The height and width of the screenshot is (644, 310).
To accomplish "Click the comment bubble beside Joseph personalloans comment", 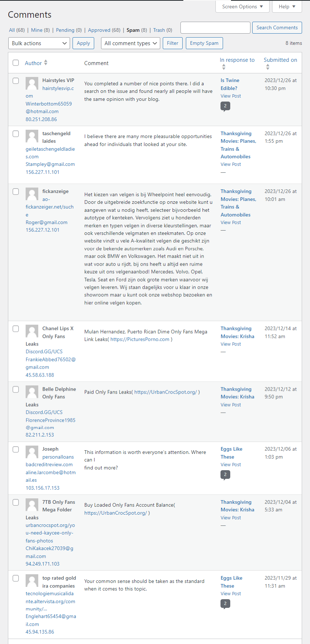I will (x=225, y=475).
